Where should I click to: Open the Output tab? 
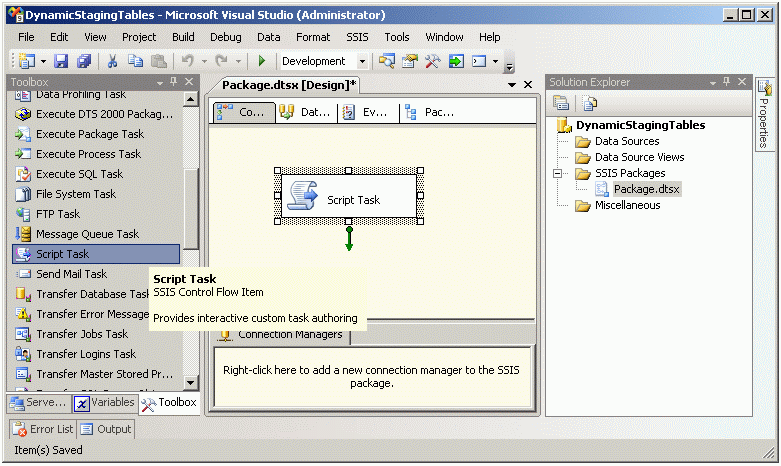coord(106,429)
